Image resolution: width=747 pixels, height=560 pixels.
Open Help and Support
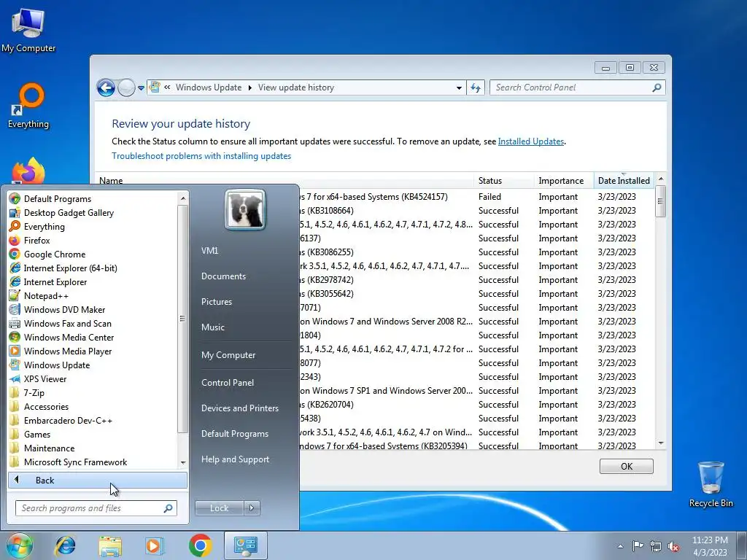click(x=235, y=459)
